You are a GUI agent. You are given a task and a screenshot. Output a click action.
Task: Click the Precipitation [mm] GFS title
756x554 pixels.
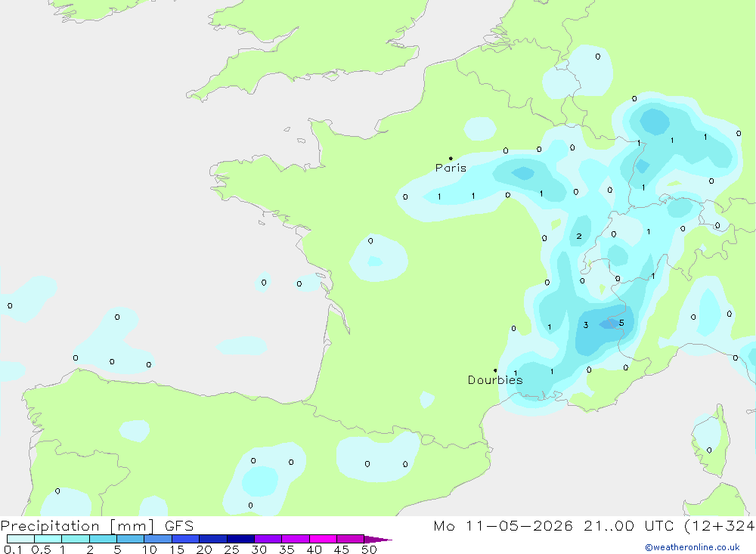(97, 525)
